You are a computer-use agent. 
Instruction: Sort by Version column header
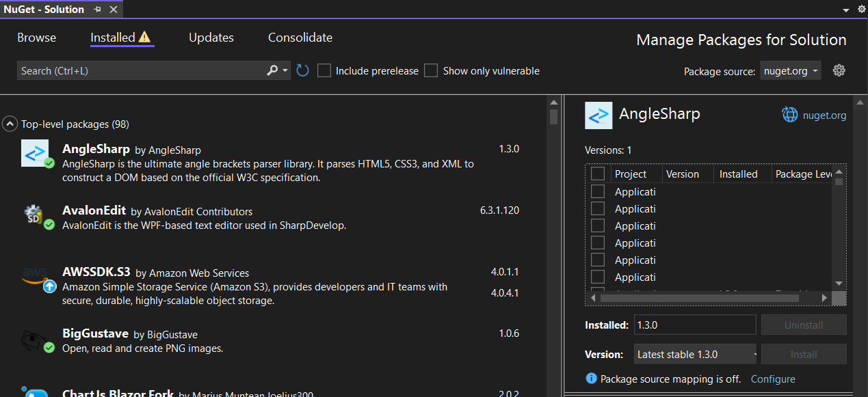pos(687,174)
